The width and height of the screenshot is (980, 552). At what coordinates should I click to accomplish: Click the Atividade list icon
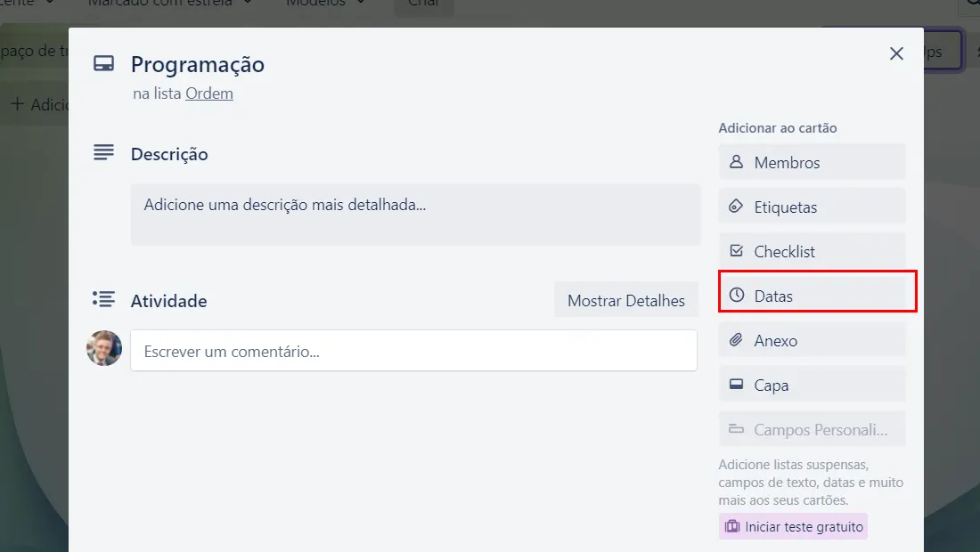103,299
